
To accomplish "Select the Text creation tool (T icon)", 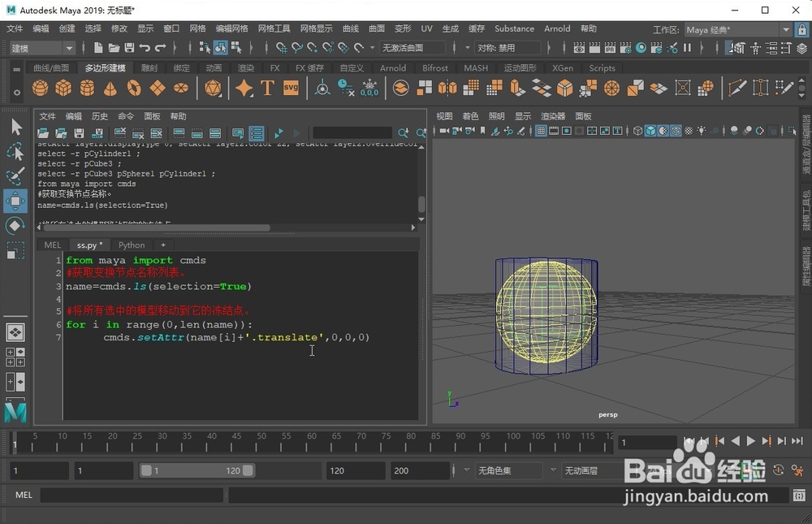I will [x=268, y=89].
